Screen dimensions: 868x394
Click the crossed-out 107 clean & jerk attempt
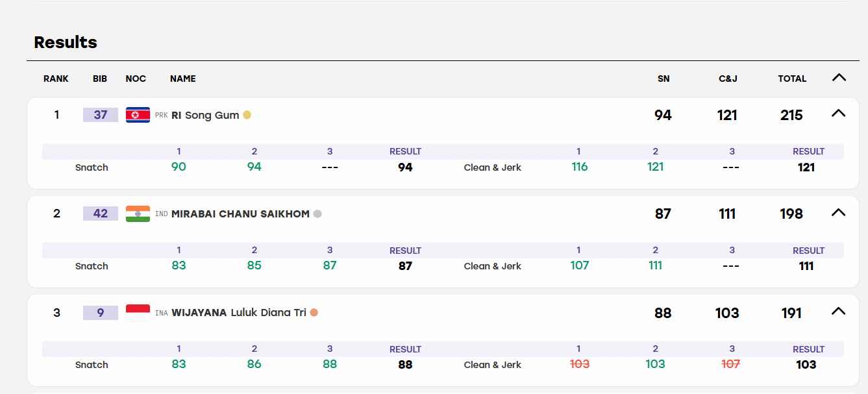point(730,364)
